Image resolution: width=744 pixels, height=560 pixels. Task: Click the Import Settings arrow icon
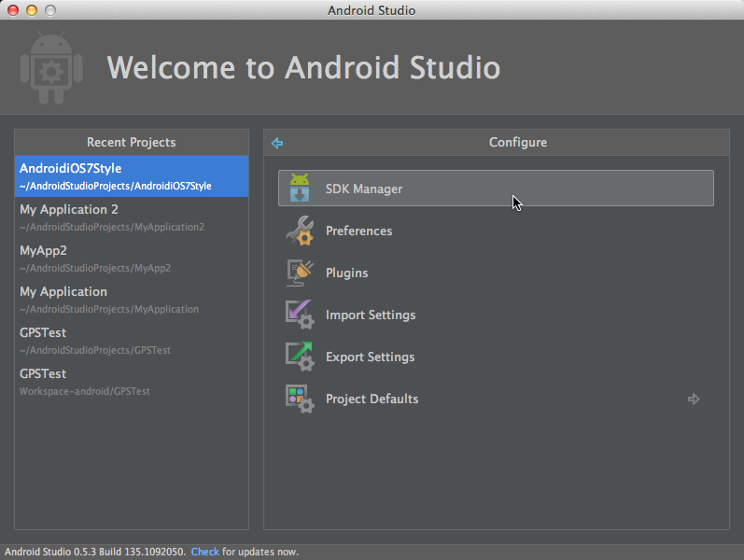[x=300, y=315]
